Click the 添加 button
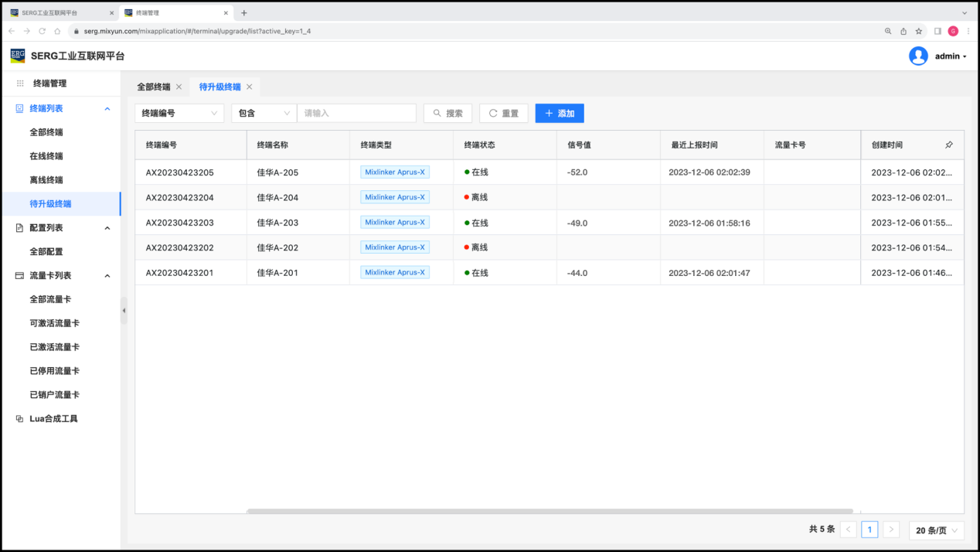This screenshot has height=552, width=980. (560, 113)
